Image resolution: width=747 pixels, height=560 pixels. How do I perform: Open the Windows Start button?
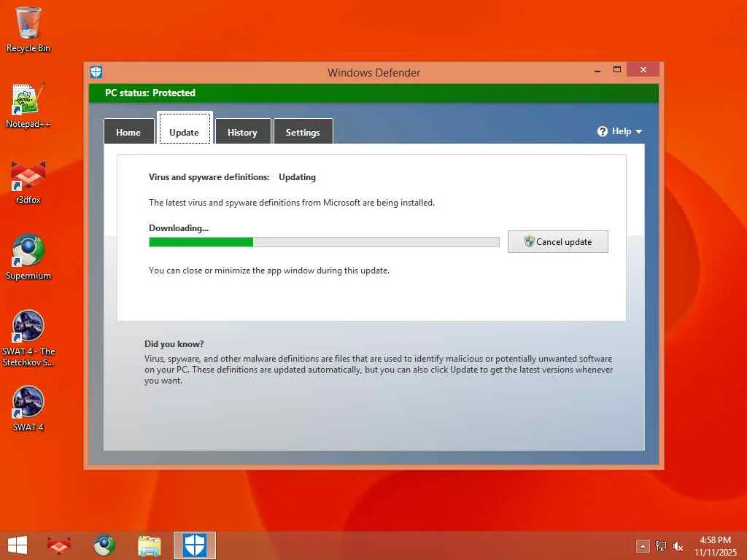click(18, 545)
